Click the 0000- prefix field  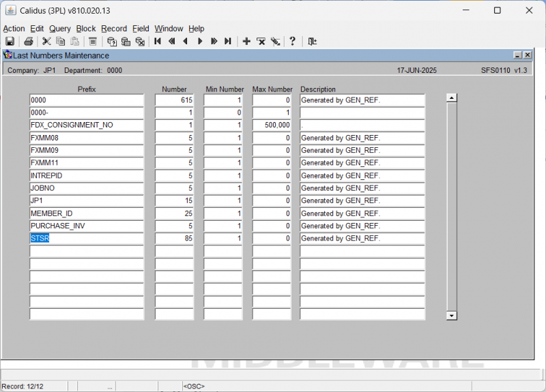coord(87,112)
